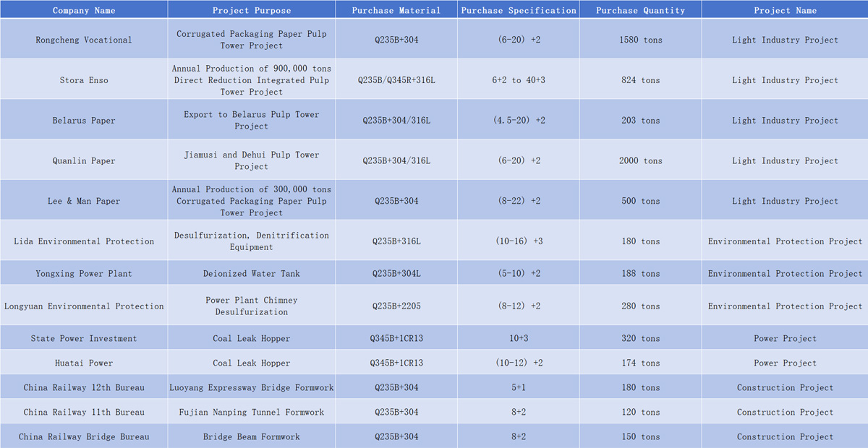Click the 10+3 specification cell
This screenshot has width=868, height=448.
519,338
